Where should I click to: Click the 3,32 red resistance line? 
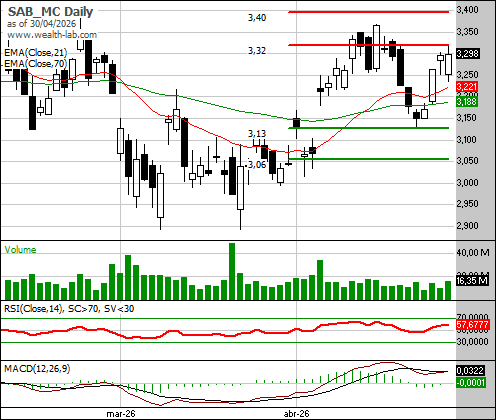(368, 45)
